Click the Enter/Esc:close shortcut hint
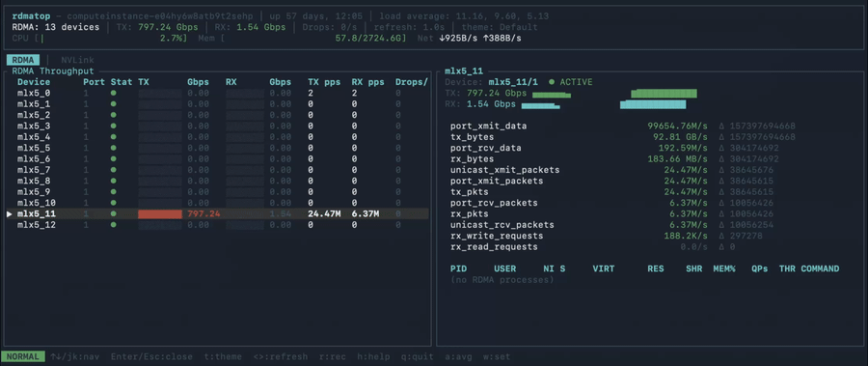Screen dimensions: 868x366 click(x=151, y=356)
